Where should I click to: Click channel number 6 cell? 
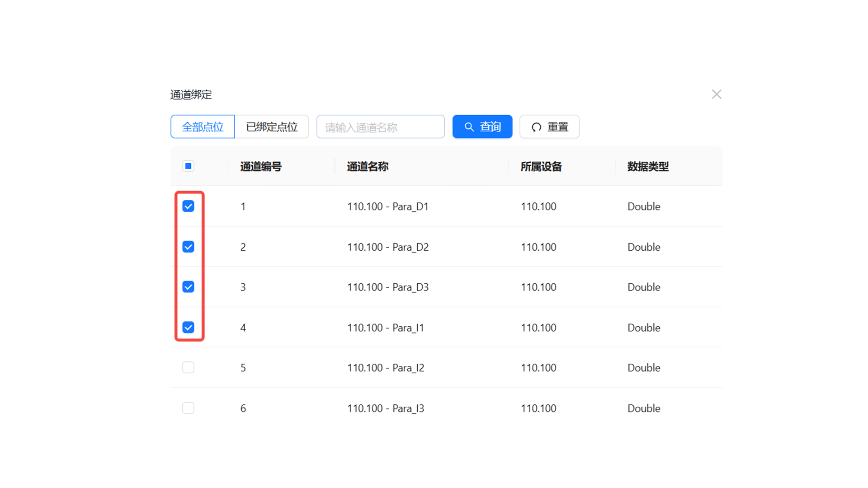pos(243,408)
